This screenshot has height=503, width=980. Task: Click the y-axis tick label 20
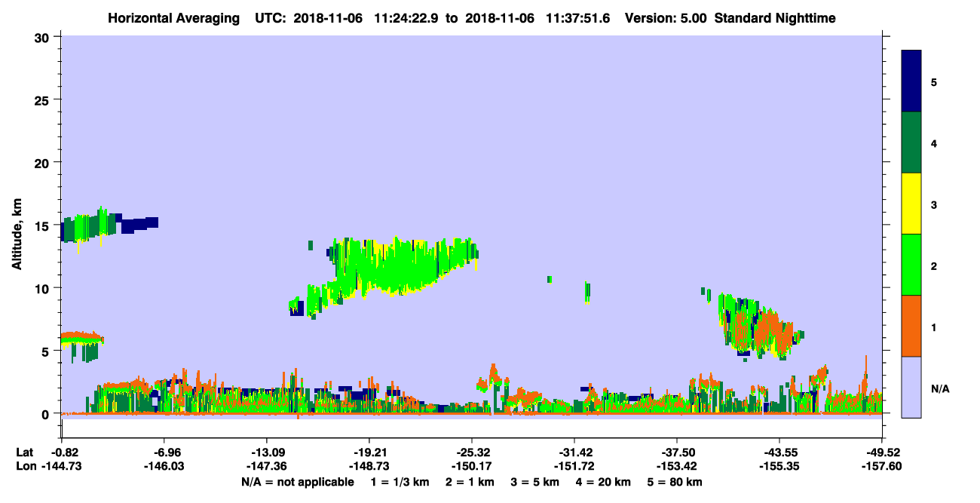[44, 163]
